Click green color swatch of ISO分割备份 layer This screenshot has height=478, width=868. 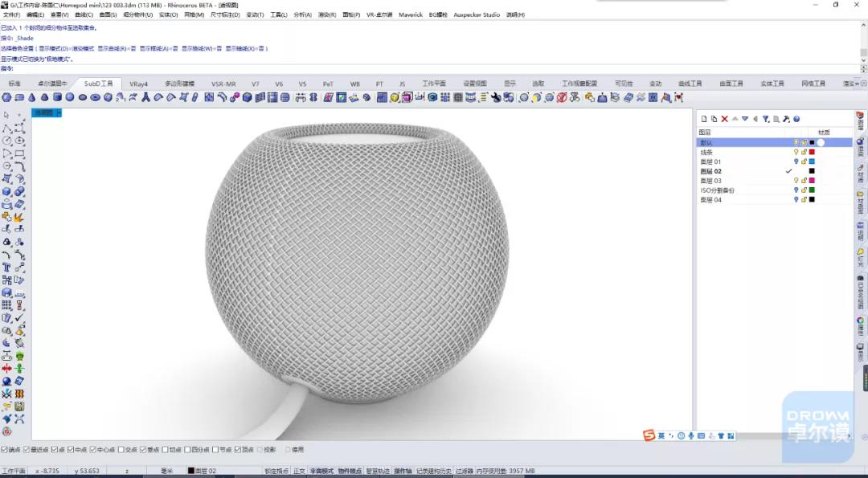point(812,190)
